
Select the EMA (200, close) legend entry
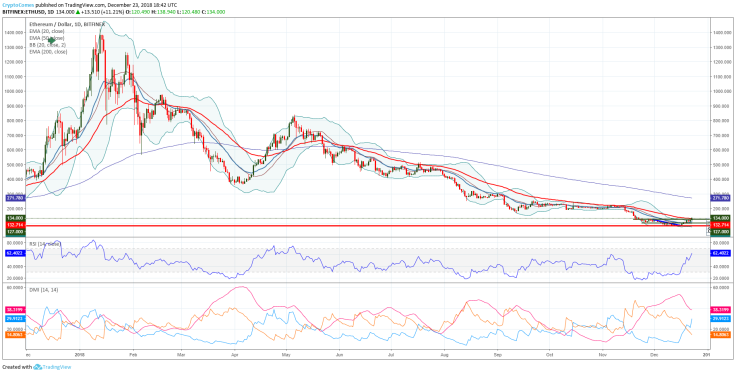click(x=48, y=52)
